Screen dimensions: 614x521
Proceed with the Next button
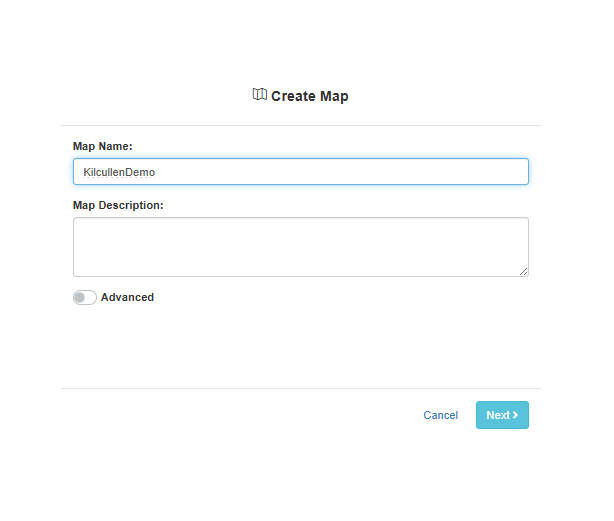tap(502, 415)
